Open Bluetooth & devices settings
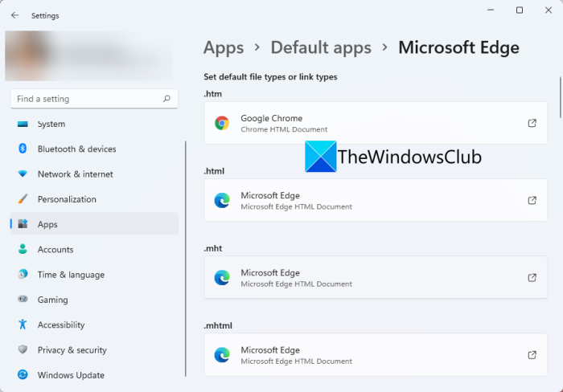The height and width of the screenshot is (392, 563). (76, 149)
